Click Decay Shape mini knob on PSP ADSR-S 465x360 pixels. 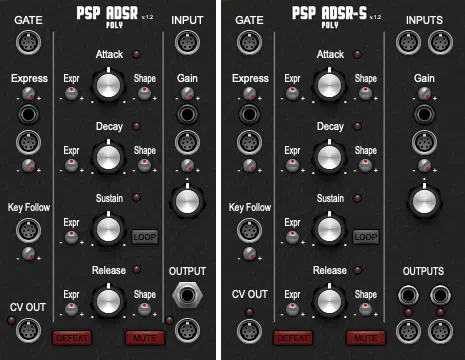point(365,166)
